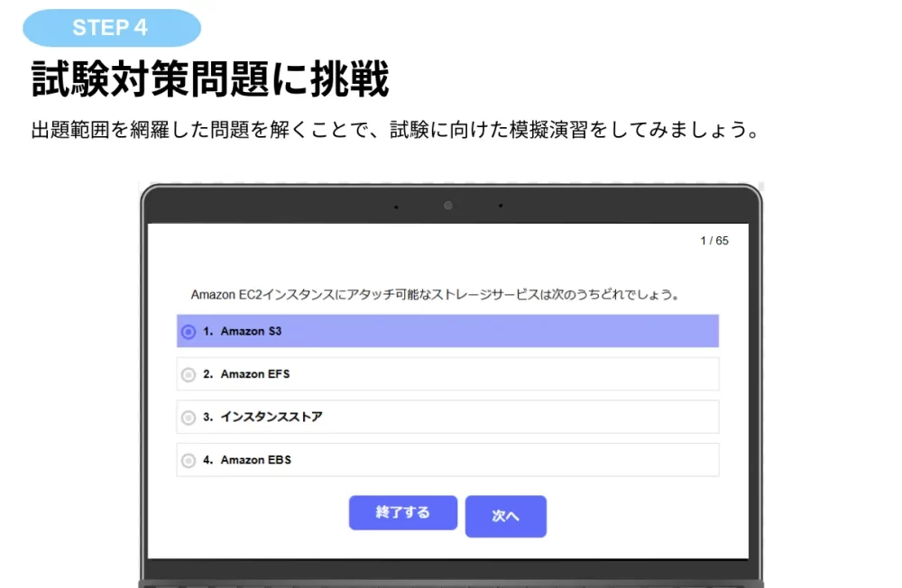This screenshot has width=902, height=588.
Task: Click the laptop webcam lens
Action: (x=447, y=206)
